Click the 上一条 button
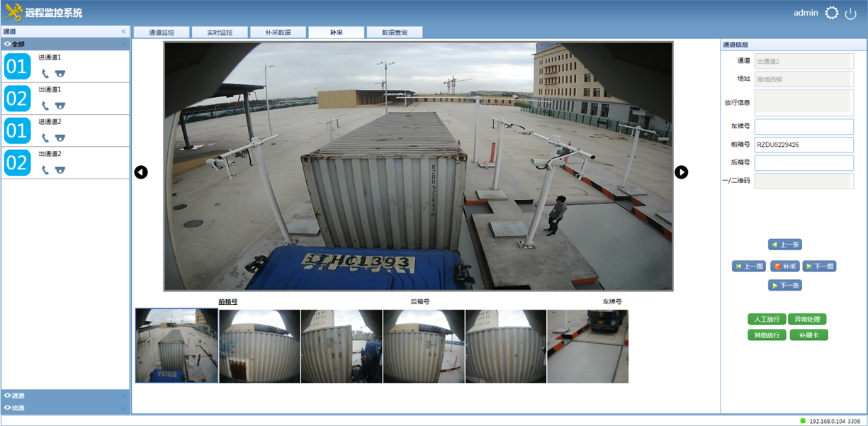Viewport: 868px width, 426px height. pos(785,245)
